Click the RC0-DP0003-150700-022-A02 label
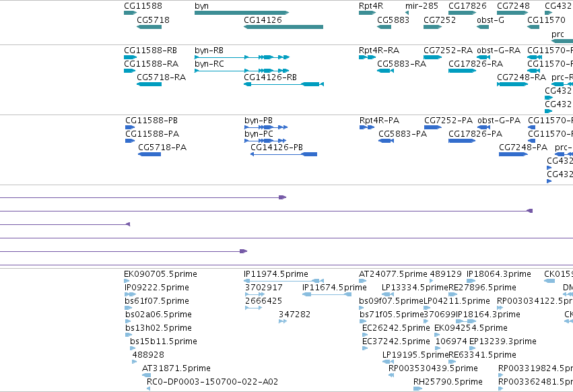 [x=212, y=382]
